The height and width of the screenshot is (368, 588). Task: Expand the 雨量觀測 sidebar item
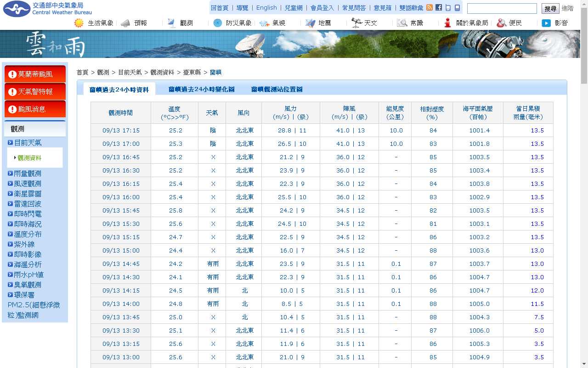tap(28, 173)
